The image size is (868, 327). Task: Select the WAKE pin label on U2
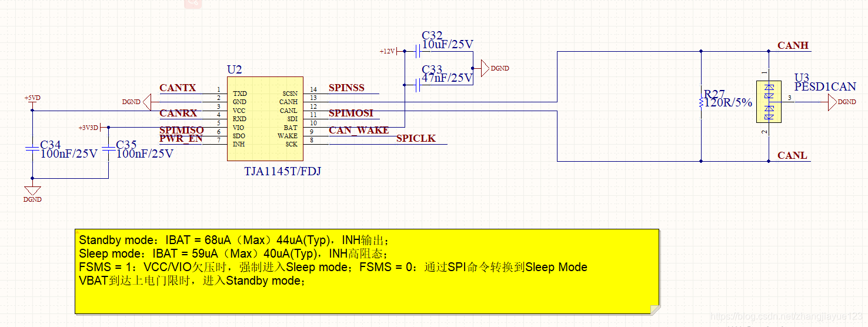(288, 136)
